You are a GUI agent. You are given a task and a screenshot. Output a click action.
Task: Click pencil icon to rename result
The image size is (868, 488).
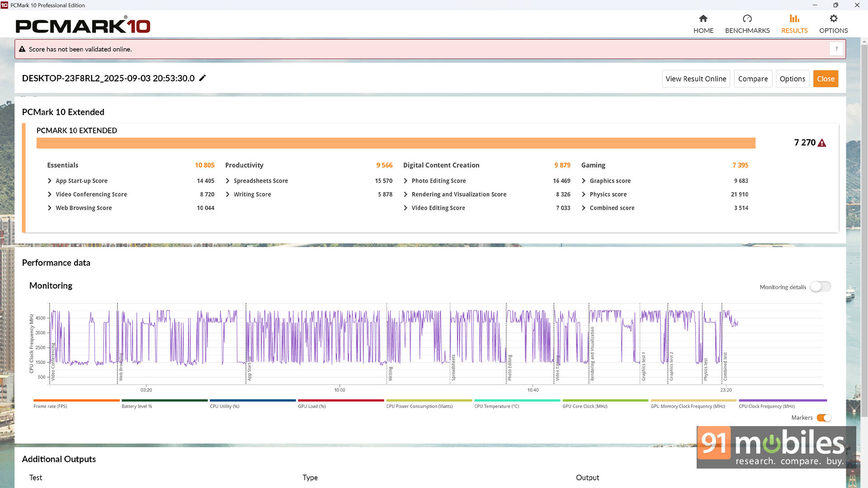click(203, 78)
